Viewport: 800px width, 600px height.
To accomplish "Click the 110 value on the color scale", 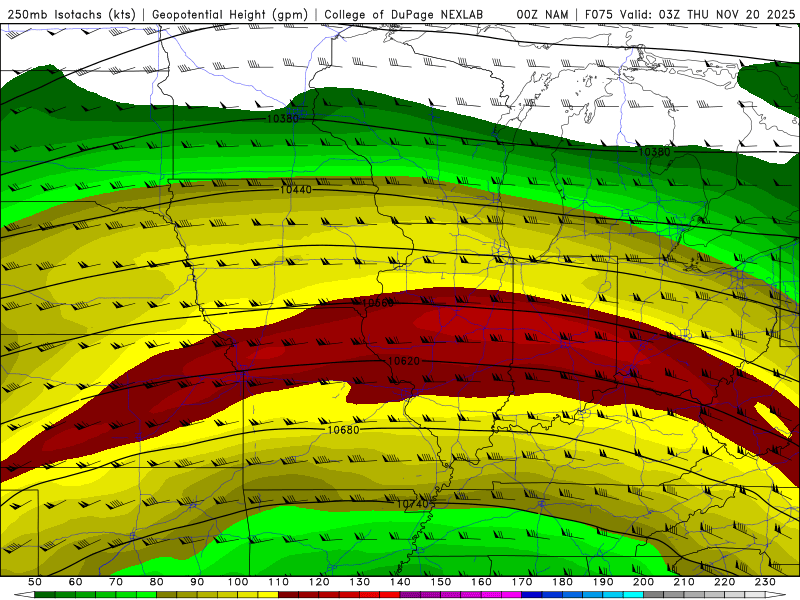I will [x=279, y=582].
